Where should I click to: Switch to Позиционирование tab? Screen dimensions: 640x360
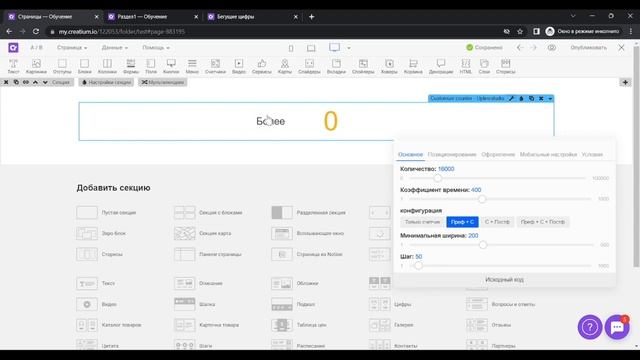pos(452,154)
